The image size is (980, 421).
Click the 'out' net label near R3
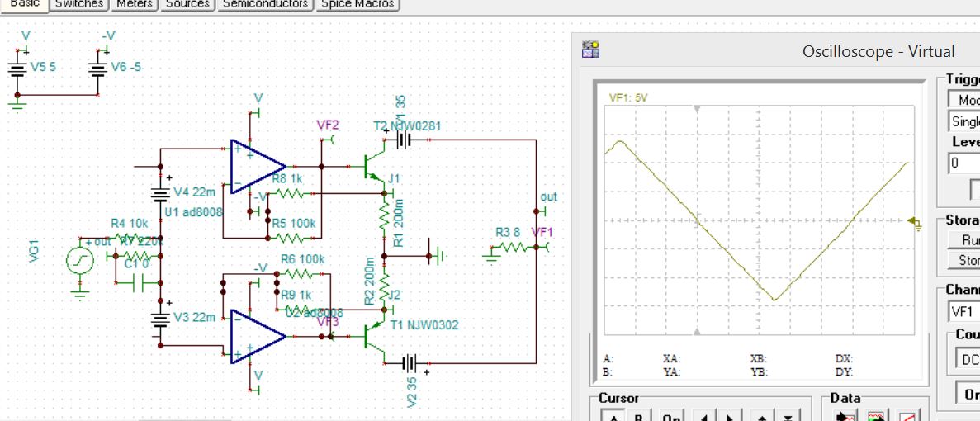coord(548,196)
